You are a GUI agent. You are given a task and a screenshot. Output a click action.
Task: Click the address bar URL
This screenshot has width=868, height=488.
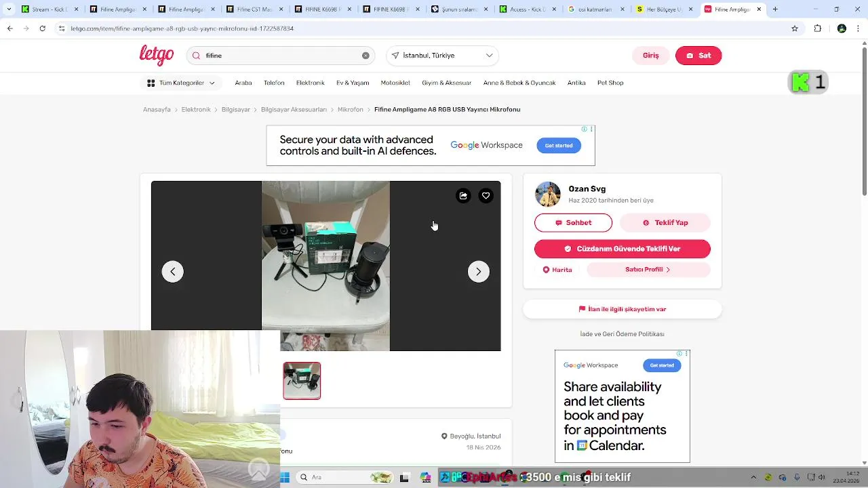coord(182,28)
